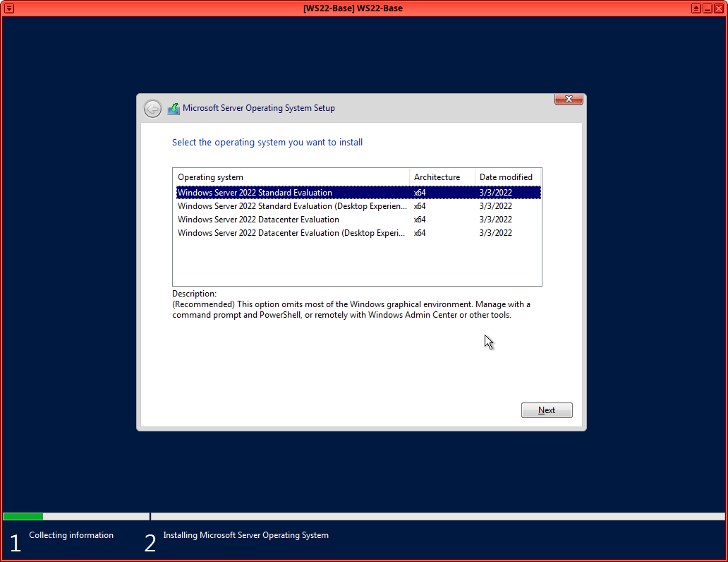Click the WS22-Base window title text
The width and height of the screenshot is (728, 562).
click(x=353, y=8)
